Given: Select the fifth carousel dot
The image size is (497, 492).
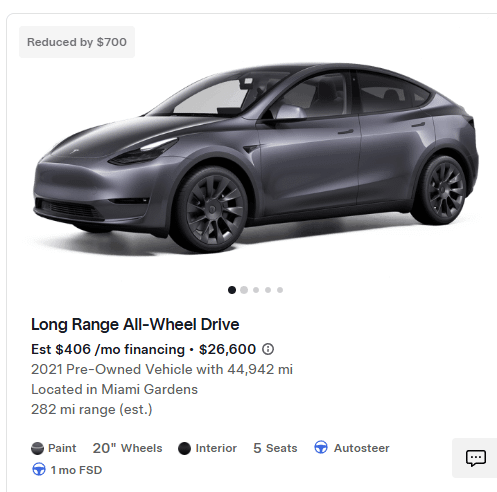Looking at the screenshot, I should click(x=280, y=290).
